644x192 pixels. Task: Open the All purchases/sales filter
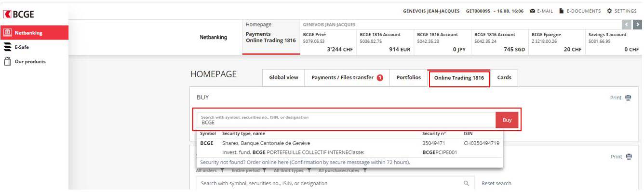[x=343, y=170]
